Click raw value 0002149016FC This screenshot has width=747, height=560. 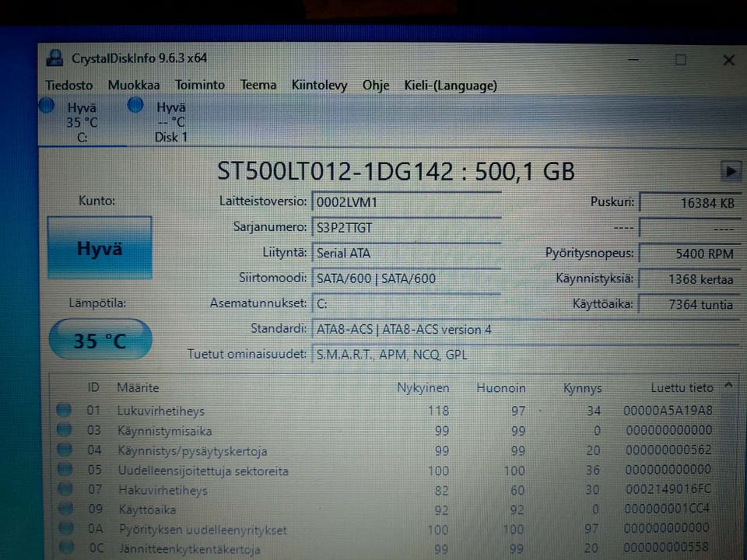668,489
